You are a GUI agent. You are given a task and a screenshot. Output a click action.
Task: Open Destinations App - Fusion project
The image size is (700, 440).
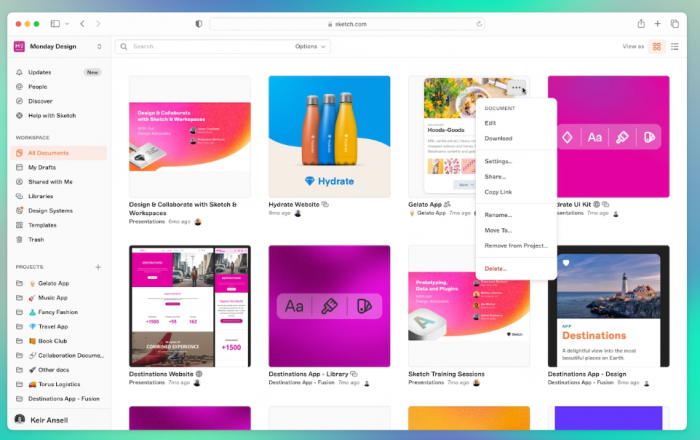click(58, 398)
